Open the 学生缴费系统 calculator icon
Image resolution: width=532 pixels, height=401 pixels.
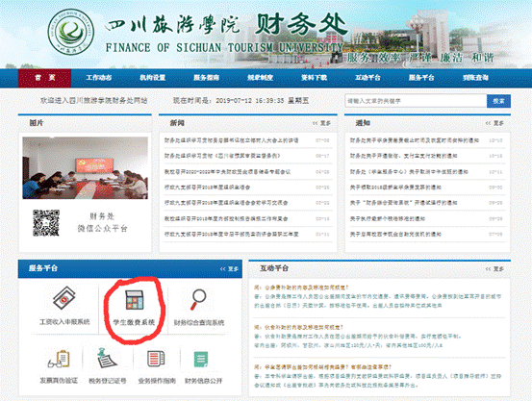tap(135, 300)
